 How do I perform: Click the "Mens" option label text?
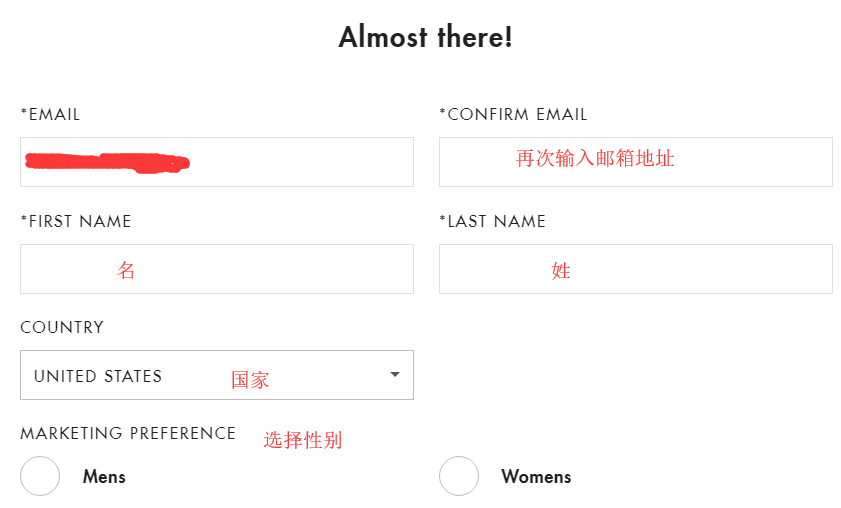104,476
